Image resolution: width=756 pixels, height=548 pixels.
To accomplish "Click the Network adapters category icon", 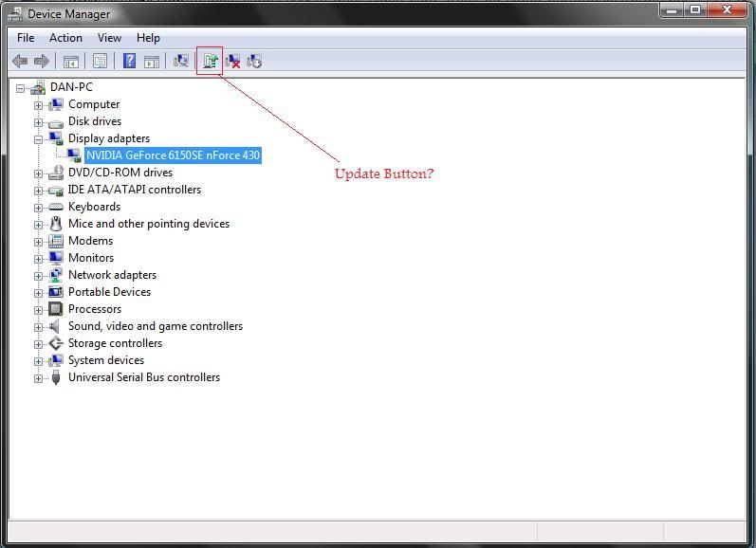I will 56,275.
